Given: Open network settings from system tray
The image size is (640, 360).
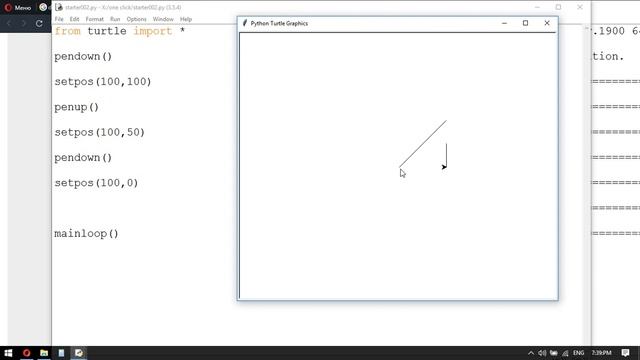Looking at the screenshot, I should (x=565, y=353).
